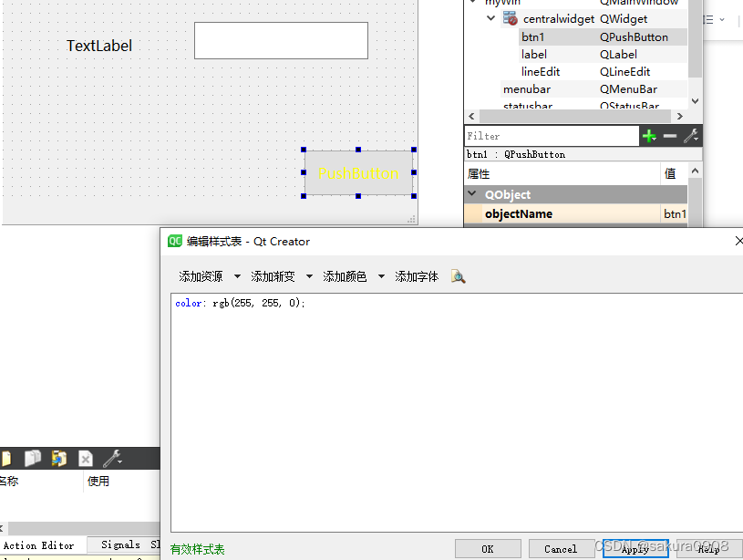The height and width of the screenshot is (560, 743).
Task: Click the magnifier preview icon in stylesheet toolbar
Action: click(459, 276)
